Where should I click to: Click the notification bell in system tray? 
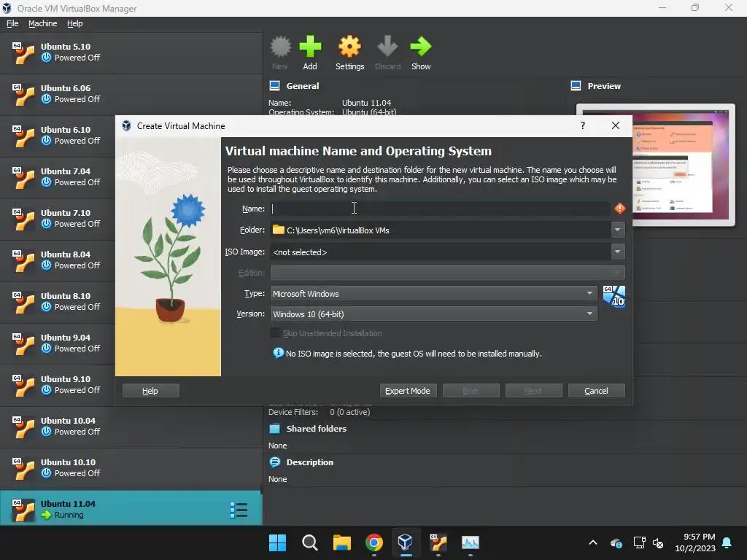pyautogui.click(x=727, y=542)
